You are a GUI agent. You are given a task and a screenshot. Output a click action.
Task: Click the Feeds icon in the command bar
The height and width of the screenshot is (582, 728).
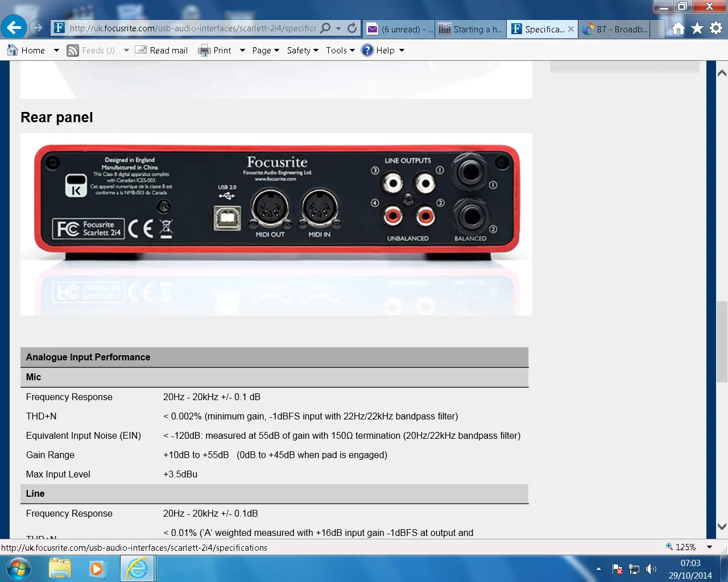click(73, 51)
